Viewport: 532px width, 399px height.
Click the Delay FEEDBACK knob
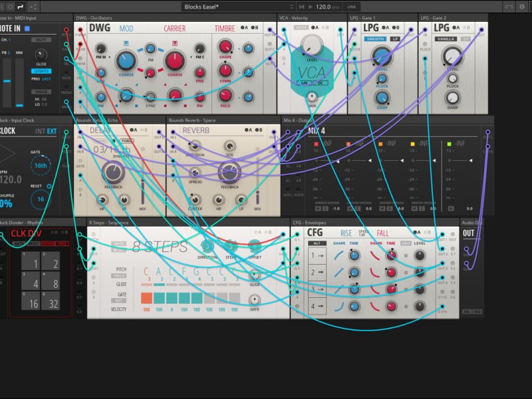point(114,173)
